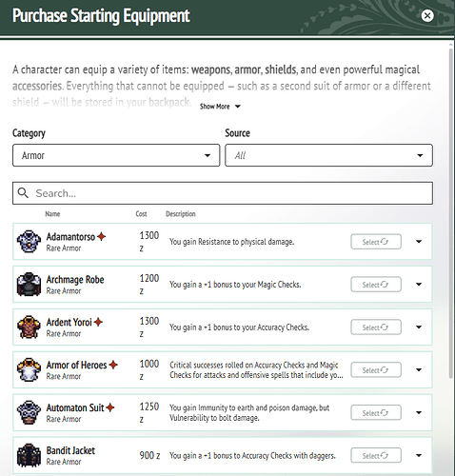The image size is (455, 476).
Task: Click the Archmage Robe armor icon
Action: click(x=29, y=285)
